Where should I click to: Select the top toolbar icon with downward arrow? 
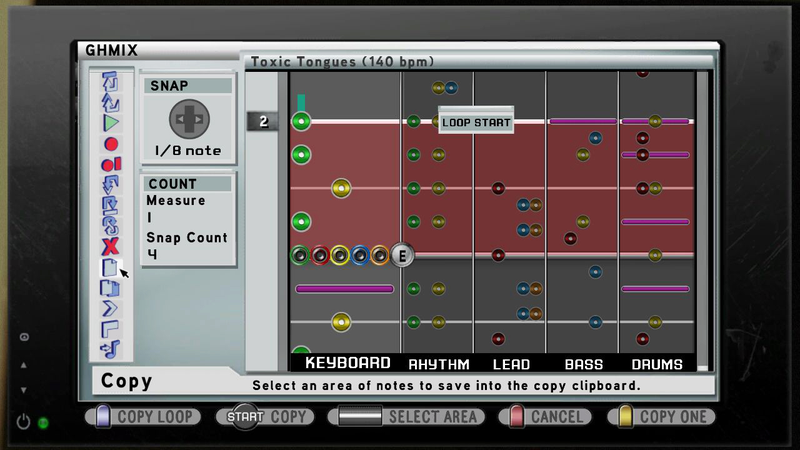tap(110, 81)
